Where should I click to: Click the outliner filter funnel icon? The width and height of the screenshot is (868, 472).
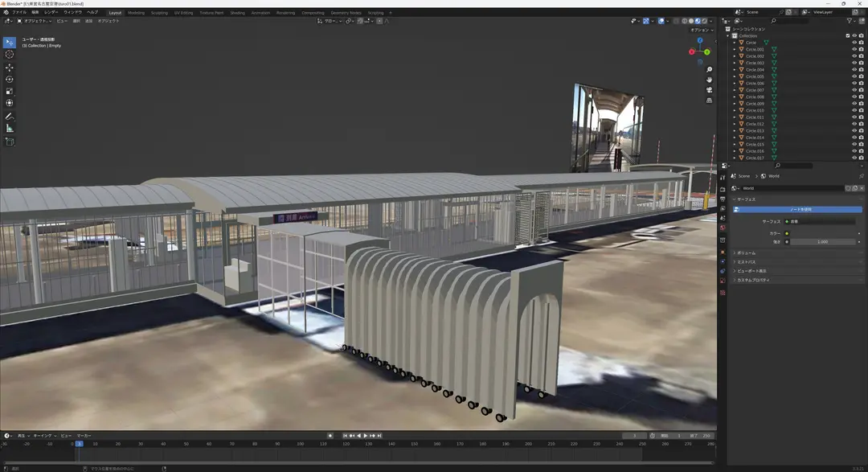pyautogui.click(x=850, y=21)
